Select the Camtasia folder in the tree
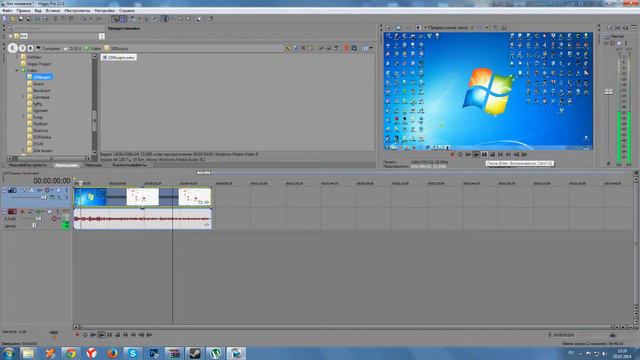640x360 pixels. click(x=41, y=97)
